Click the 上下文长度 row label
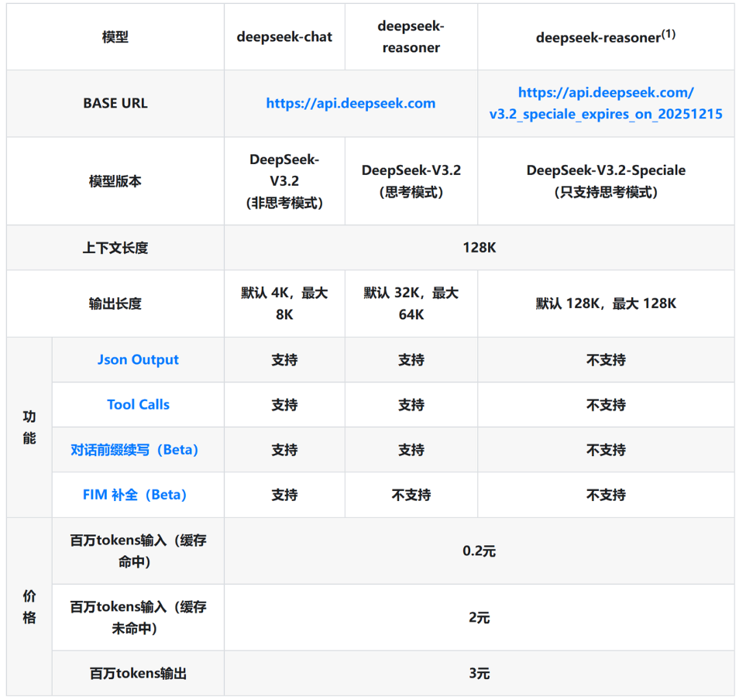Screen dimensions: 739x700 tap(115, 247)
